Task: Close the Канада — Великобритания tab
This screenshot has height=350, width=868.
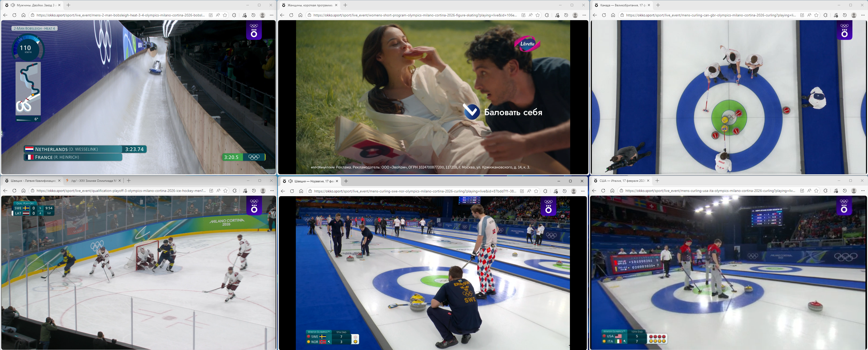Action: pos(649,5)
